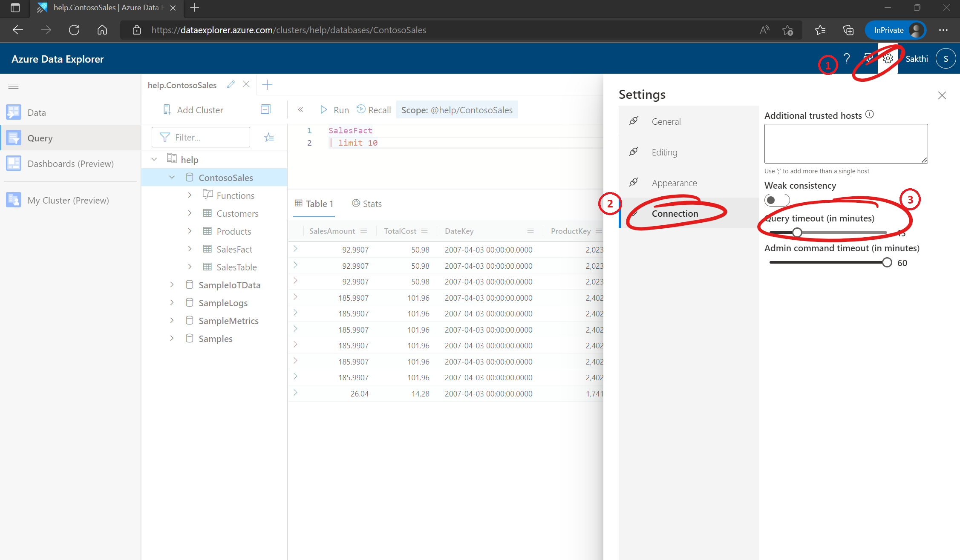Expand the SampleLogs database node
Screen dimensions: 960x560
pyautogui.click(x=172, y=303)
